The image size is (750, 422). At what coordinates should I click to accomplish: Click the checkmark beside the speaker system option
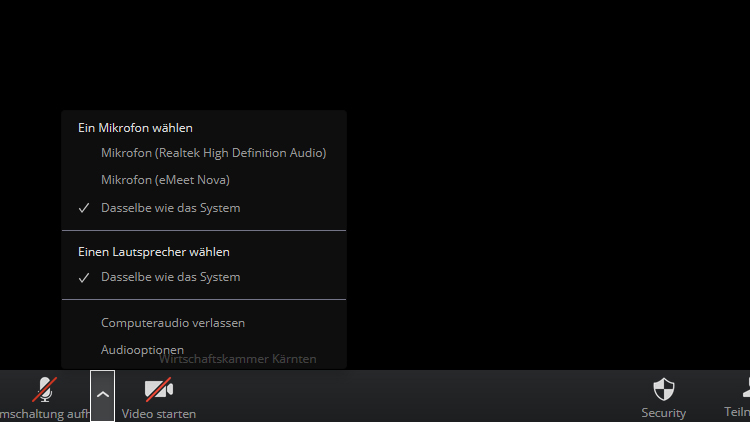[84, 277]
